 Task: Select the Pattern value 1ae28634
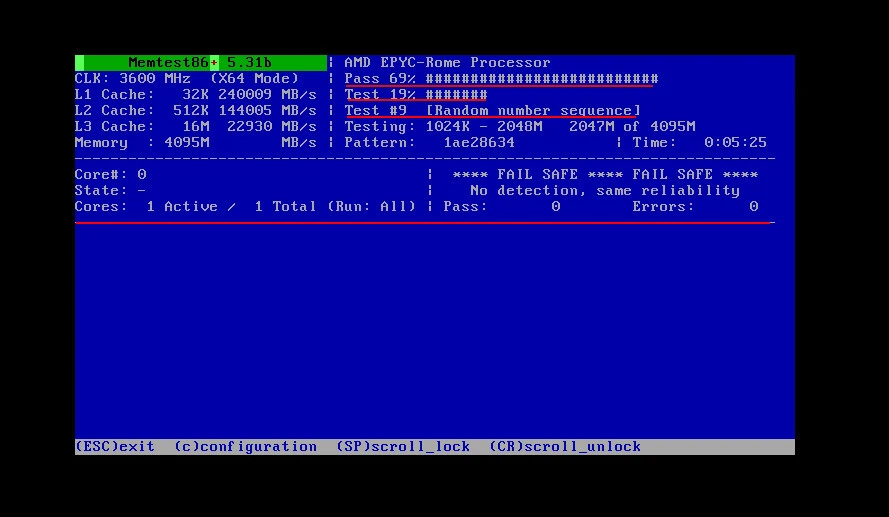[479, 143]
